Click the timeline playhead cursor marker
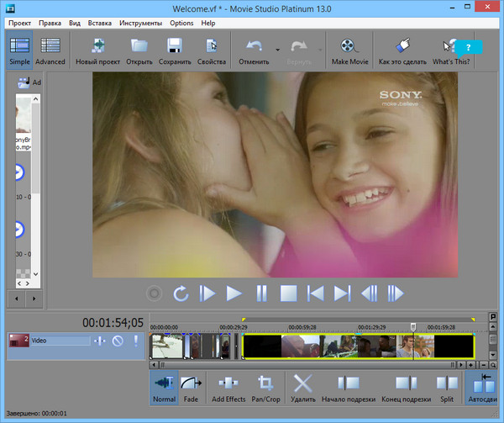Viewport: 504px width, 423px height. click(x=412, y=326)
